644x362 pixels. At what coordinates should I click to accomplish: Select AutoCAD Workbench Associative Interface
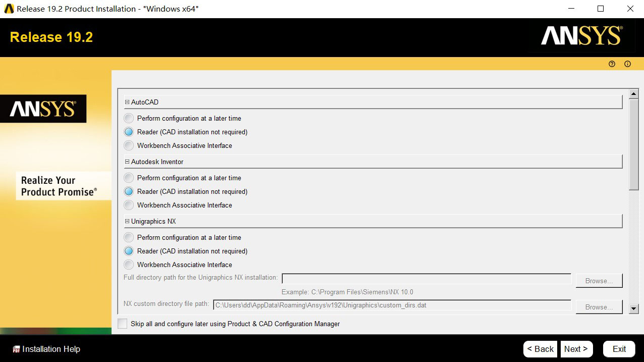click(129, 145)
